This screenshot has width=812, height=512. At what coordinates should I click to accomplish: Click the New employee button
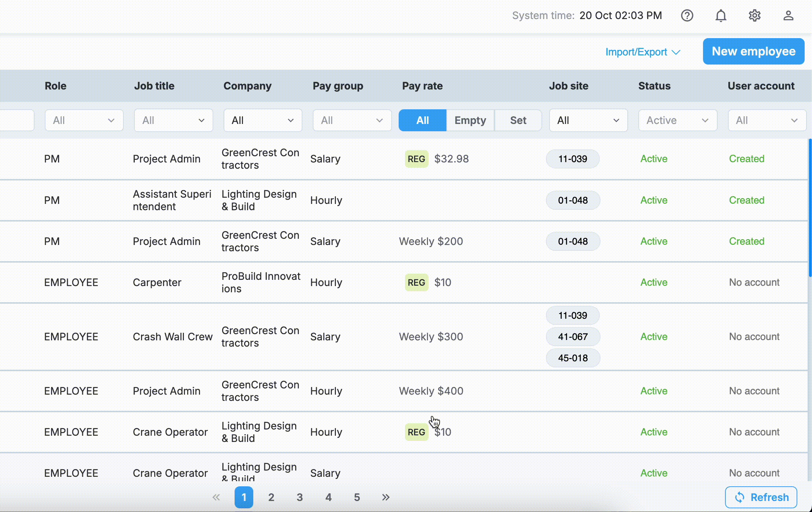tap(754, 51)
